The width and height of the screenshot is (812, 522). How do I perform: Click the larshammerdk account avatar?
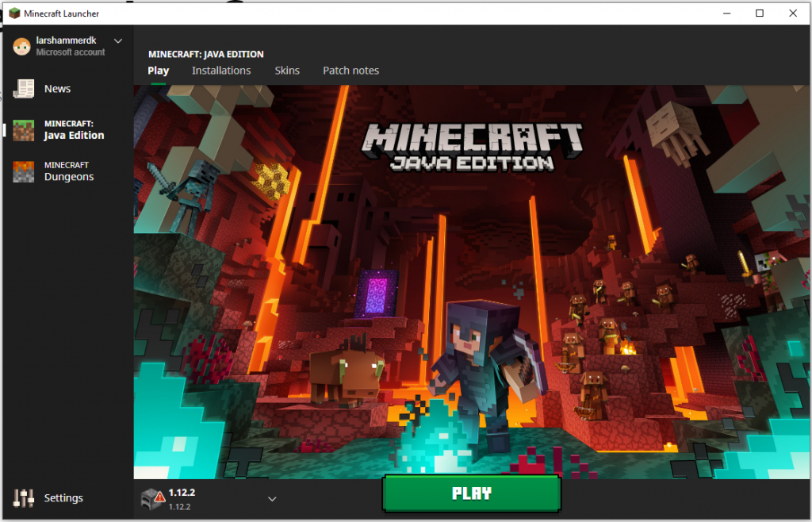pos(21,46)
